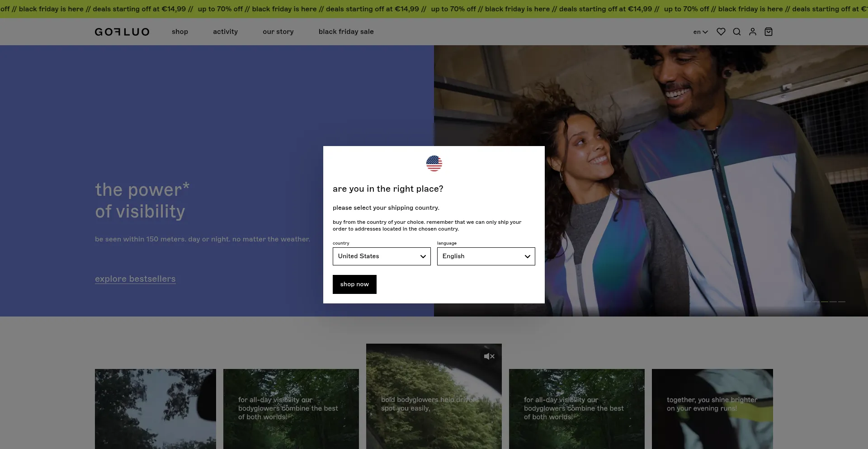868x449 pixels.
Task: Open the language dropdown showing English
Action: pyautogui.click(x=486, y=256)
